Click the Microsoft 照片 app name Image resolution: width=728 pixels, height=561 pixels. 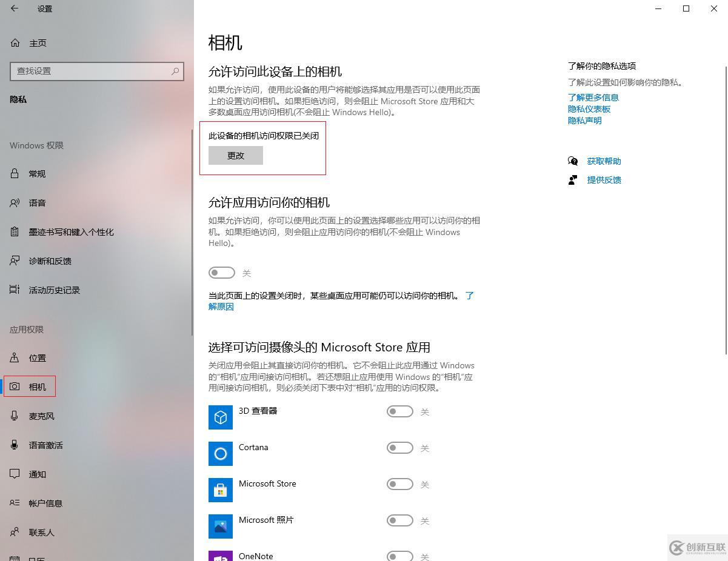[x=266, y=520]
